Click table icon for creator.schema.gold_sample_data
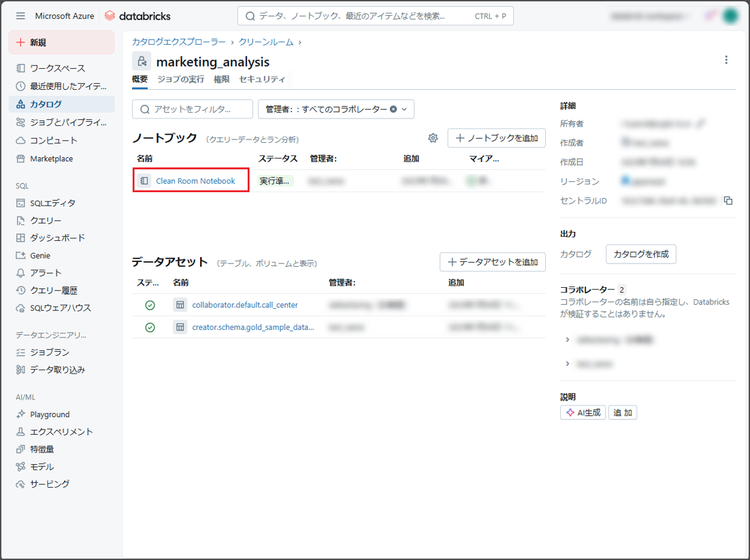 pyautogui.click(x=180, y=327)
